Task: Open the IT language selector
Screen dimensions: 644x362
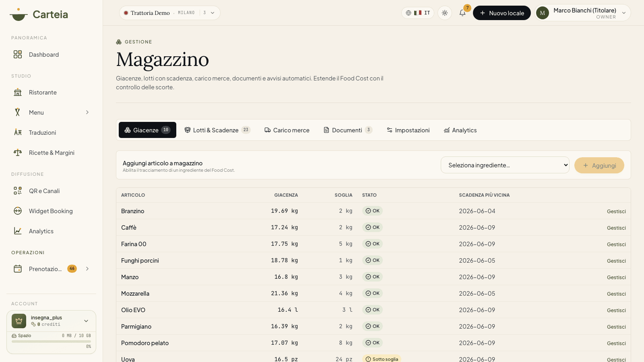Action: [418, 13]
